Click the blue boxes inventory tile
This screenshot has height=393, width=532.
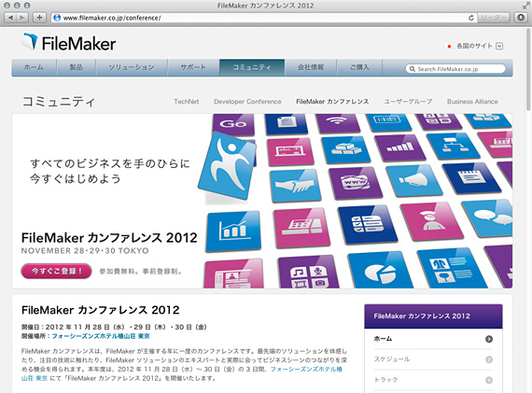[345, 149]
